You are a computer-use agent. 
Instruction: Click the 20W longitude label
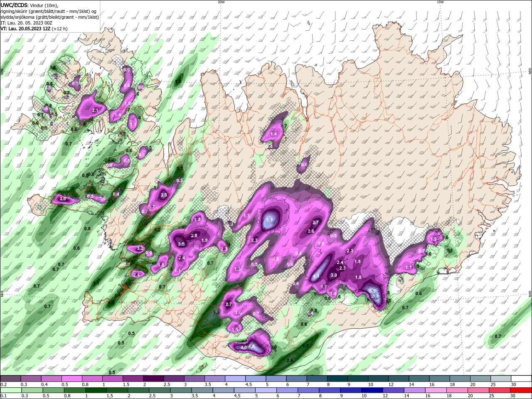(x=221, y=2)
